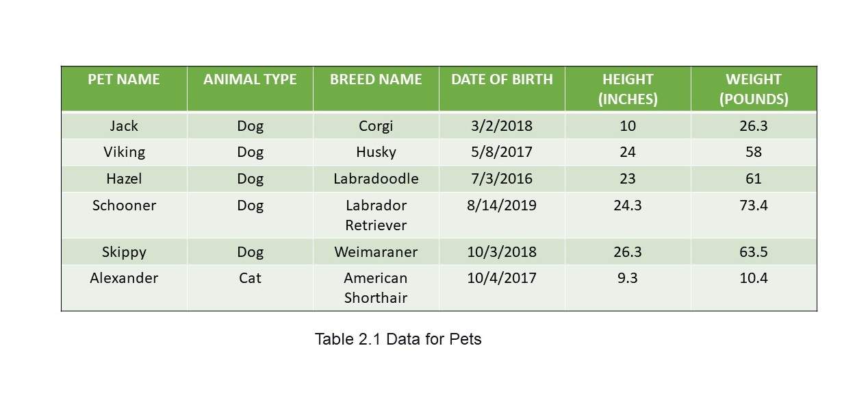Click the PET NAME column header

[x=124, y=89]
